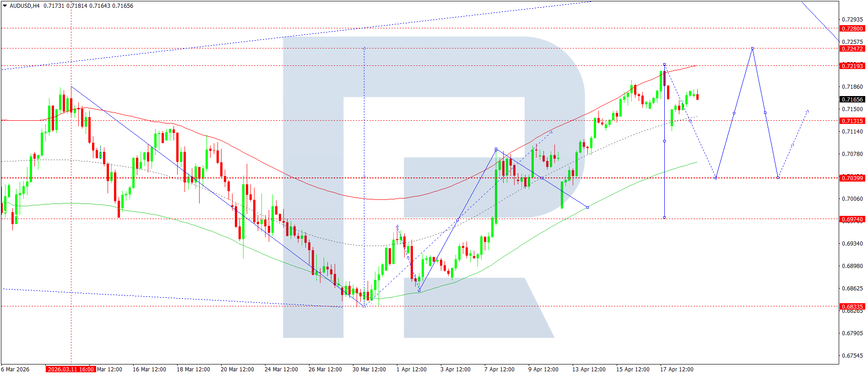Image resolution: width=868 pixels, height=375 pixels.
Task: Click the red 0.70399 support level label
Action: [x=852, y=178]
